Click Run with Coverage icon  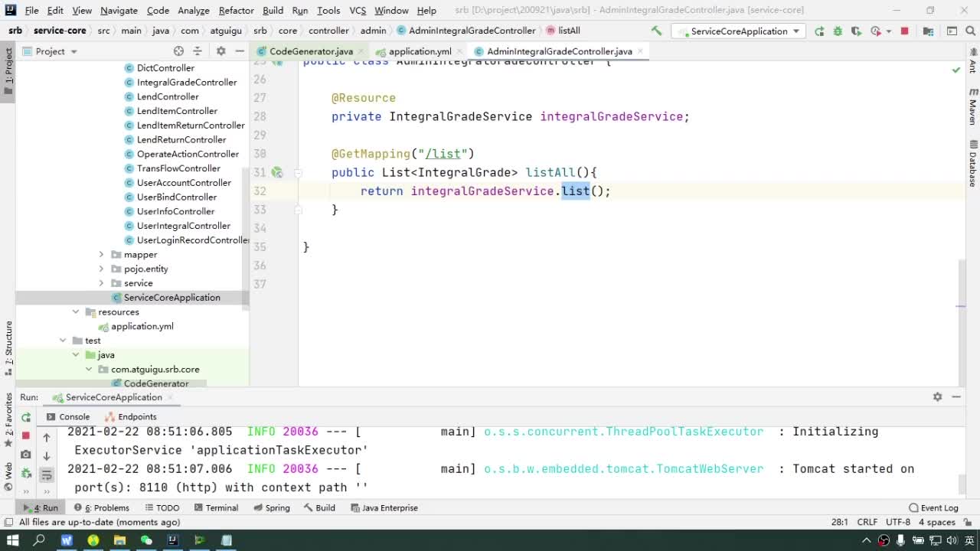coord(855,31)
